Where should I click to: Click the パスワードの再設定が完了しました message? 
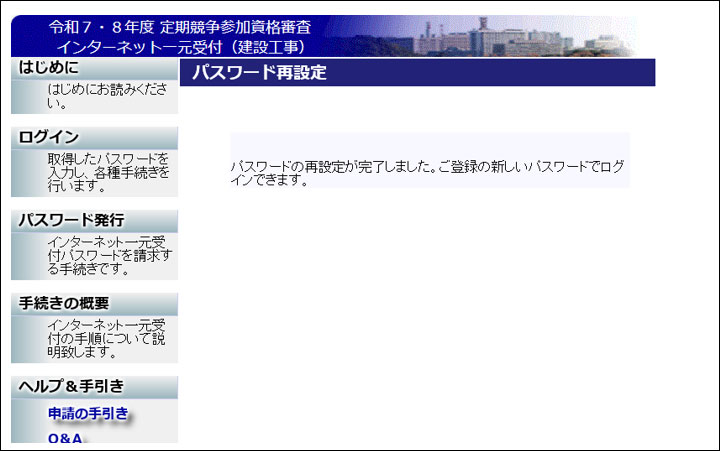[427, 173]
